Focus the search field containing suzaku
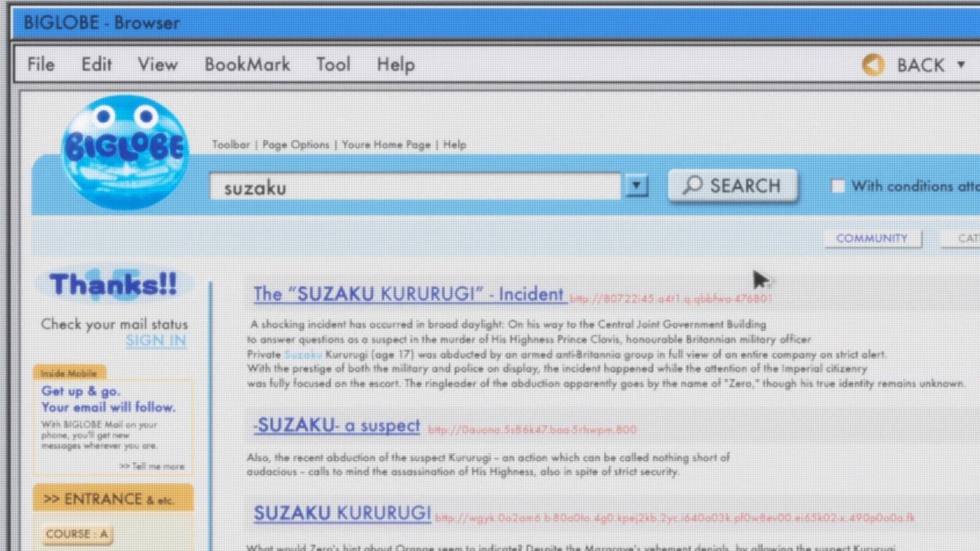Screen dimensions: 980x551 tap(415, 187)
